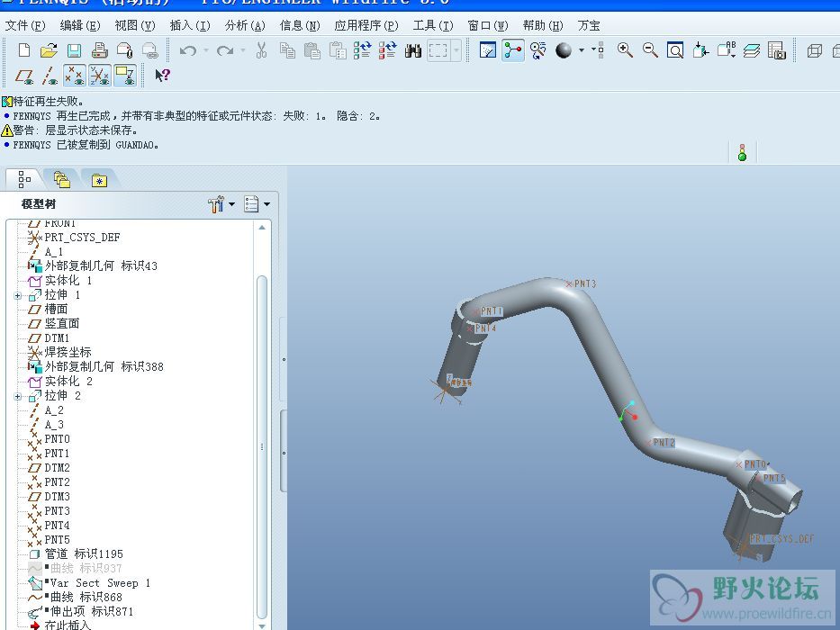Open the Reorient view icon
Image resolution: width=840 pixels, height=630 pixels.
coord(700,50)
